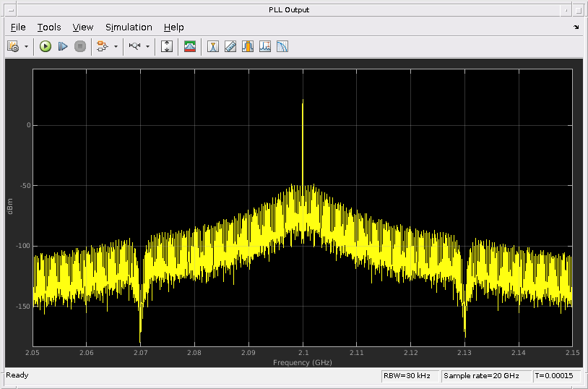Open the Tools menu
This screenshot has height=389, width=588.
pyautogui.click(x=48, y=27)
